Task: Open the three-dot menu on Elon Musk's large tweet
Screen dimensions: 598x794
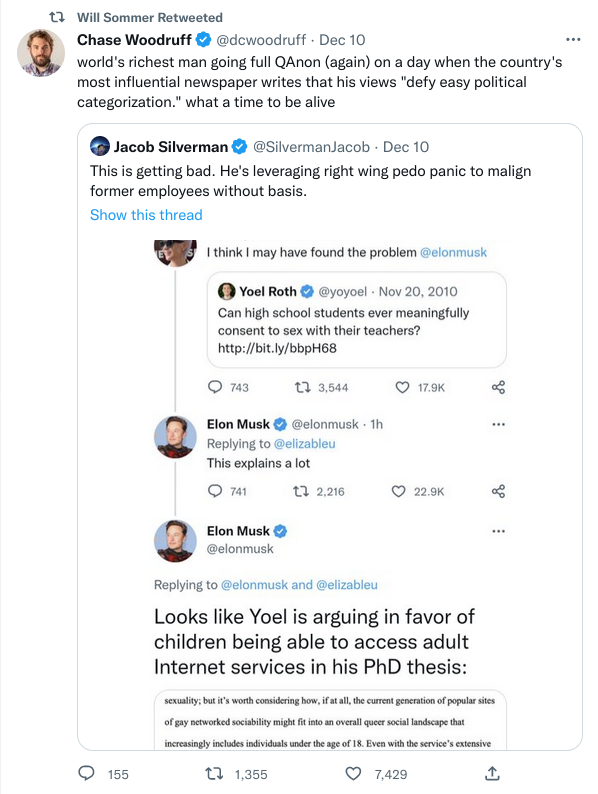Action: click(498, 531)
